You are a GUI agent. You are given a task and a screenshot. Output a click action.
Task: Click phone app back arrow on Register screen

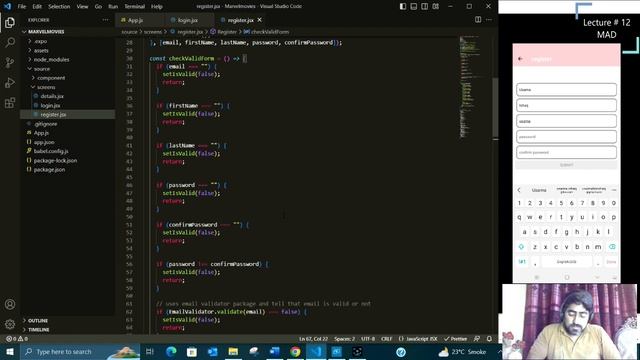point(520,59)
